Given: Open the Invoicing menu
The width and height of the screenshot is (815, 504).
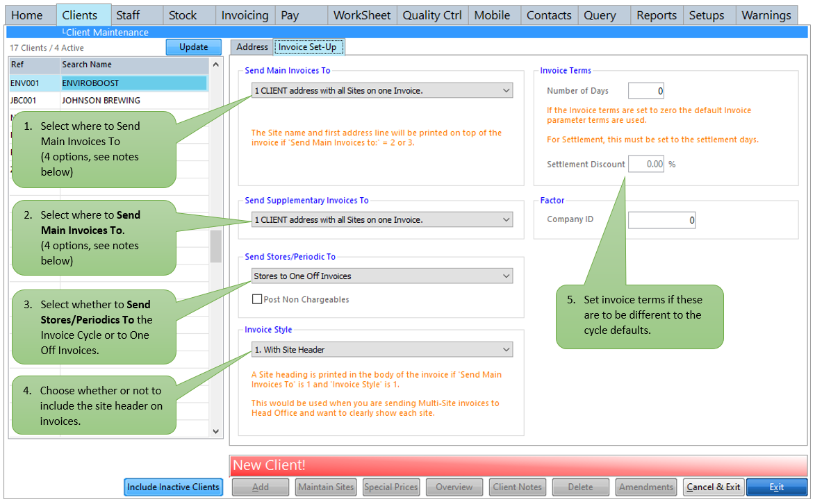Looking at the screenshot, I should pyautogui.click(x=245, y=15).
